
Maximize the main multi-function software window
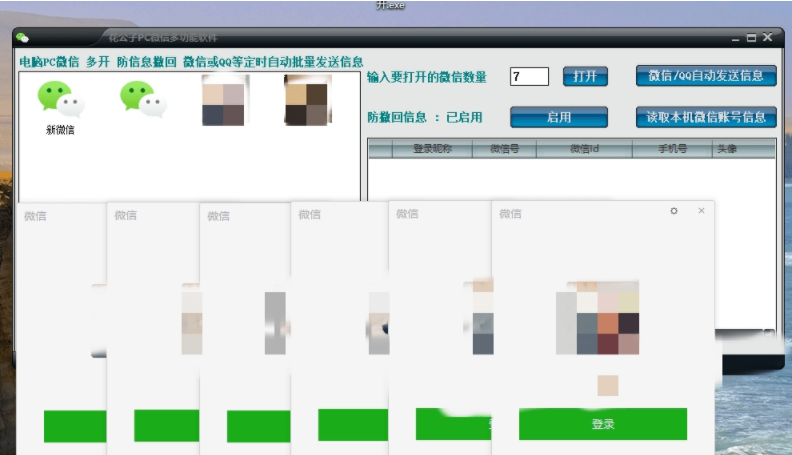(752, 37)
